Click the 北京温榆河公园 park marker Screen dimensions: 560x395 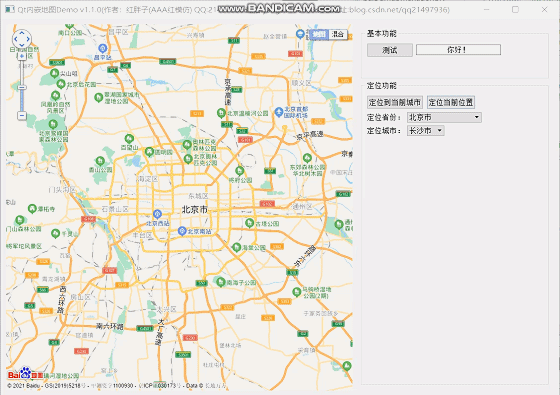click(x=221, y=113)
